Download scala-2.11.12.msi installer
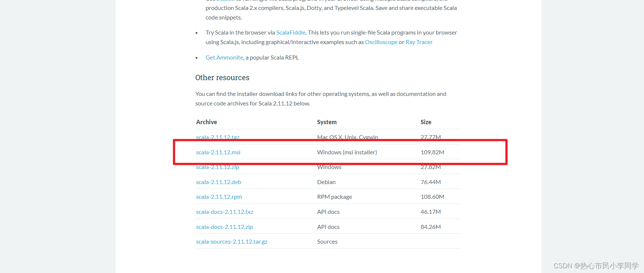 (x=218, y=152)
